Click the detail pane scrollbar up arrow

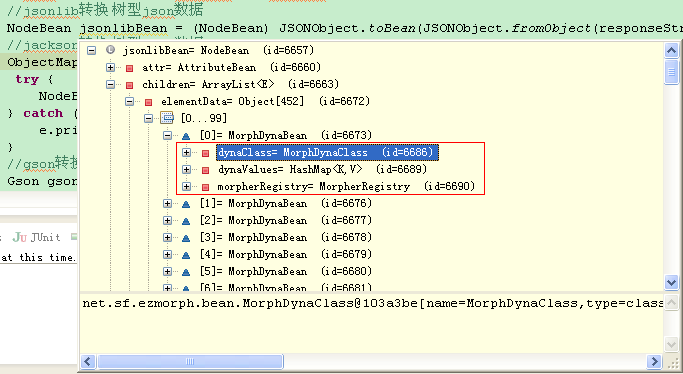point(671,302)
